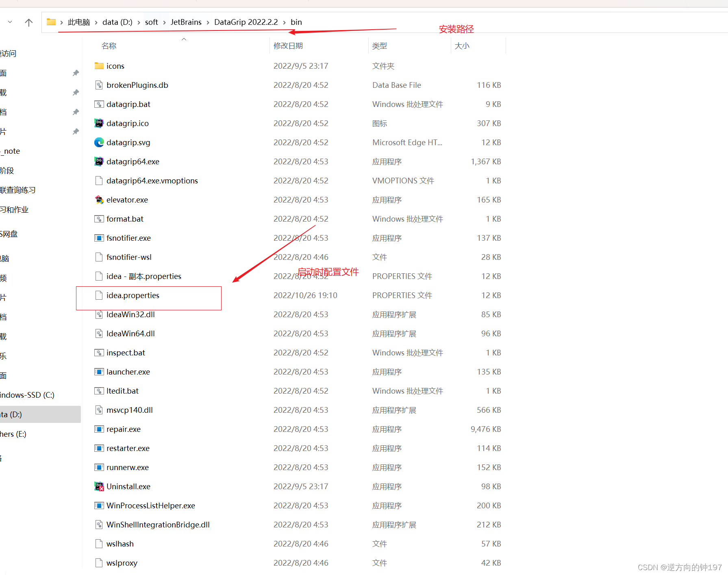Click the elevator.exe icon
The image size is (728, 575).
(x=99, y=200)
